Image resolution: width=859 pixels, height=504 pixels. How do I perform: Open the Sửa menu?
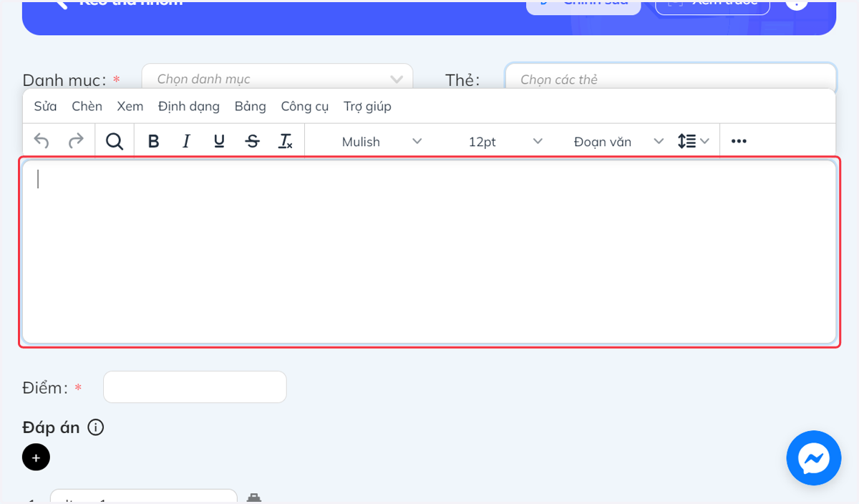click(x=45, y=106)
